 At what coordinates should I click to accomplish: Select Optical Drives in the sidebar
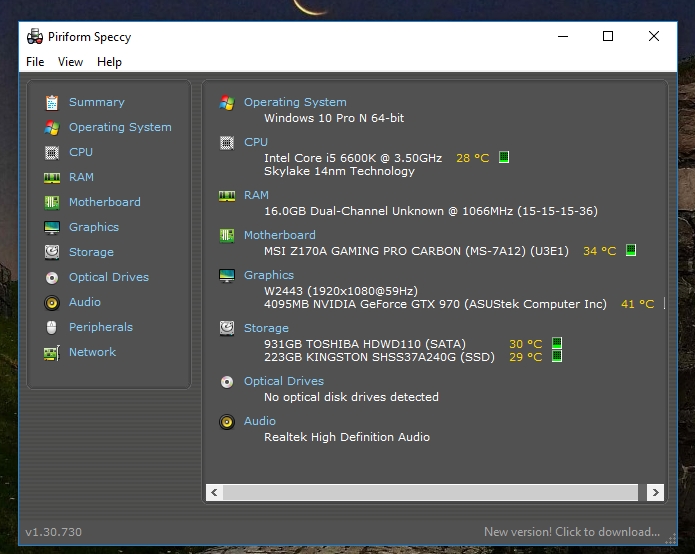coord(109,277)
